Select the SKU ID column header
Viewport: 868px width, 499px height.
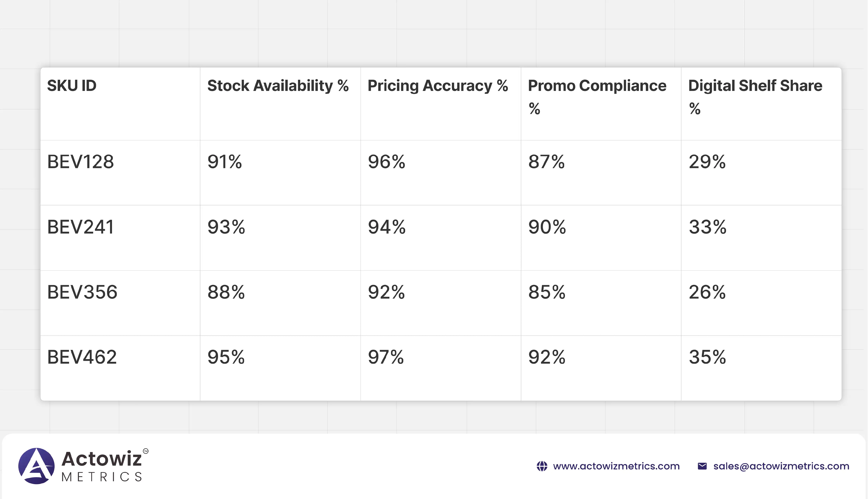[x=72, y=86]
